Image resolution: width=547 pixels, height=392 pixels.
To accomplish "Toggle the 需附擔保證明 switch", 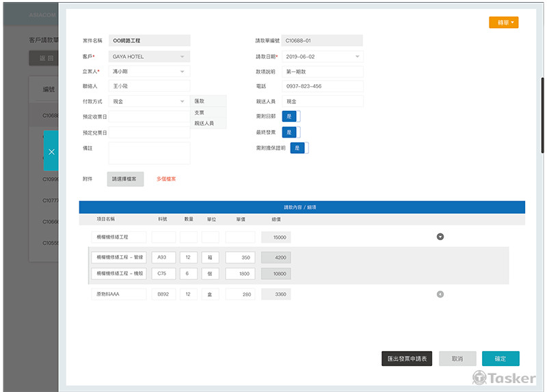I will [299, 148].
